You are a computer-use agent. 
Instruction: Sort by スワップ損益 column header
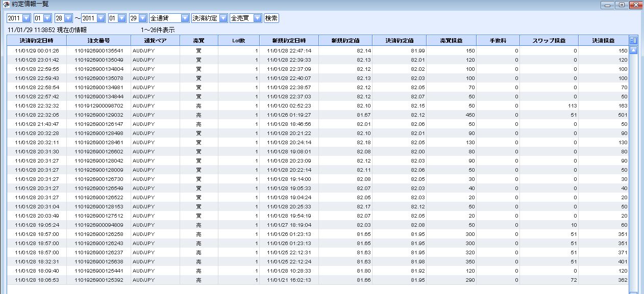pyautogui.click(x=549, y=40)
